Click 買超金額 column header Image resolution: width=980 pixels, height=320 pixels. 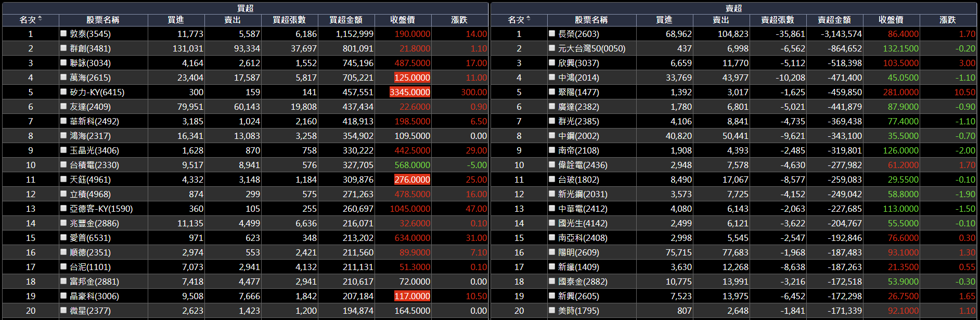(x=346, y=20)
